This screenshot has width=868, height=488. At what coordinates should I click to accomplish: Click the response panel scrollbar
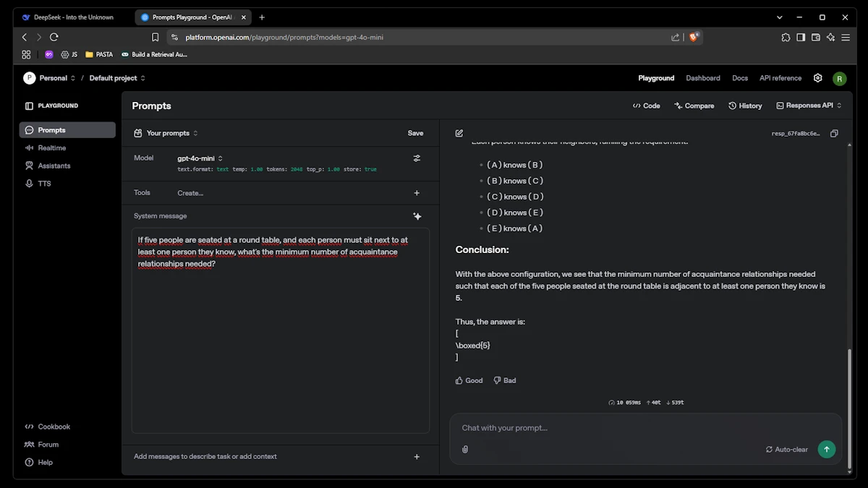pyautogui.click(x=850, y=390)
